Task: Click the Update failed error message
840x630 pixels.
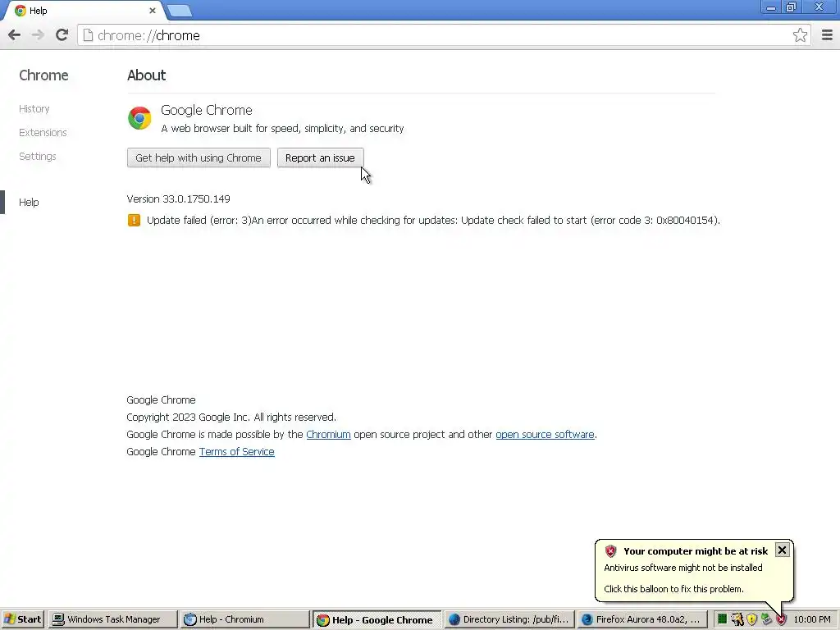Action: [x=433, y=220]
